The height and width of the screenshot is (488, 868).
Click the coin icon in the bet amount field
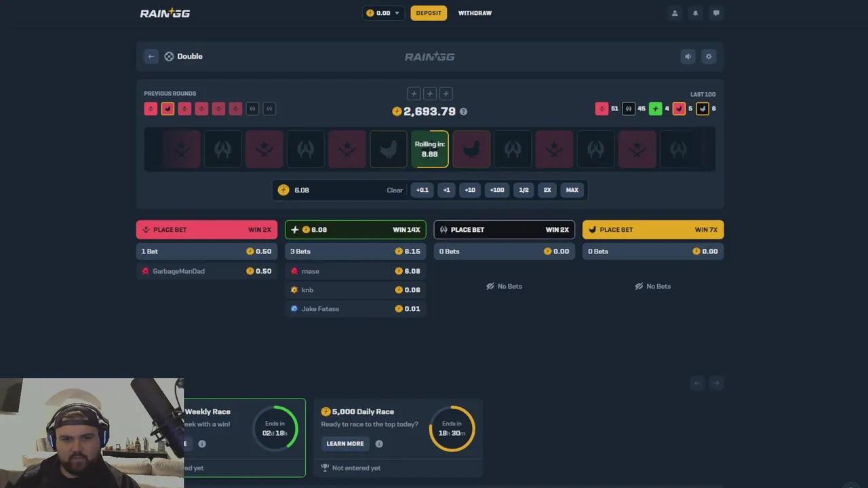[283, 190]
